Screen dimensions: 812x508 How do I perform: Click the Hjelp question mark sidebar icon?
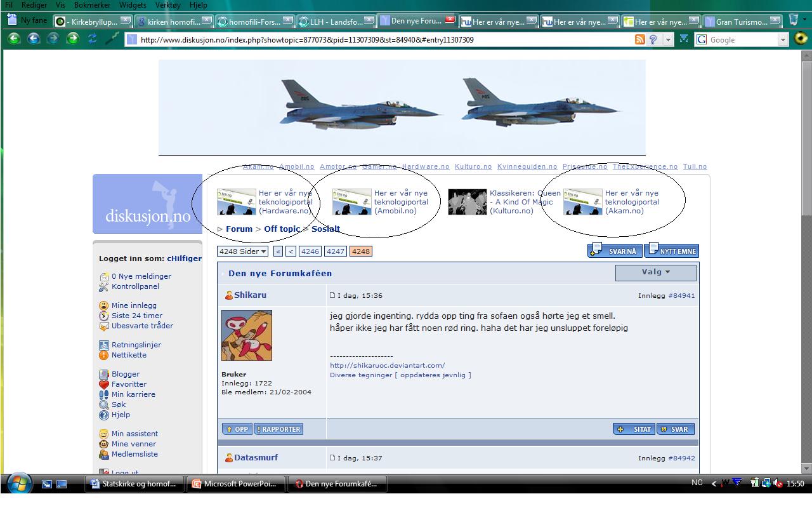tap(104, 415)
